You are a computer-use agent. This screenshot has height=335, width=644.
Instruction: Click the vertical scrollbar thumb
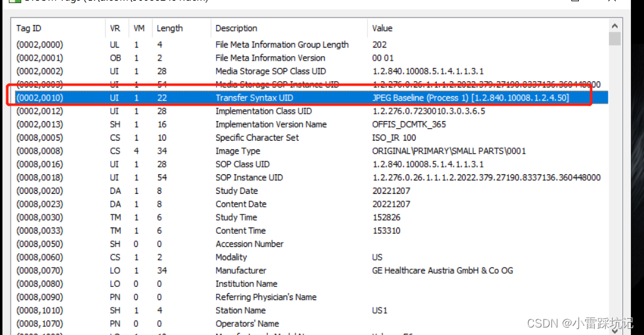615,39
